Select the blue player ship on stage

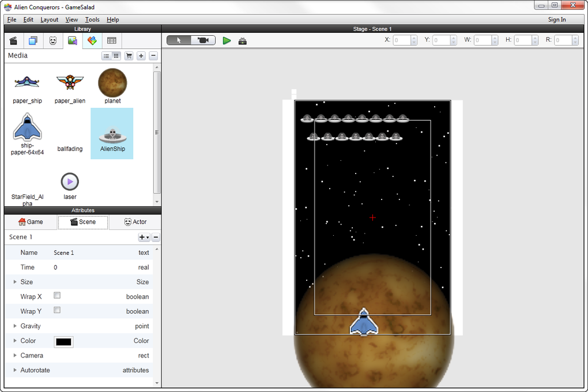click(x=364, y=322)
